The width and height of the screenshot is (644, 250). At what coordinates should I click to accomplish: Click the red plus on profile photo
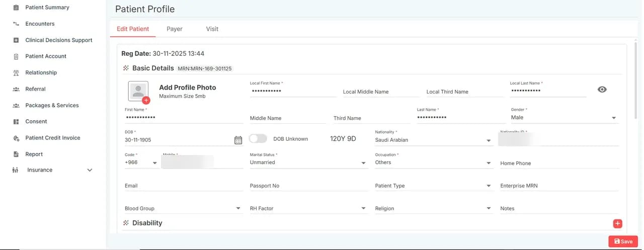146,101
